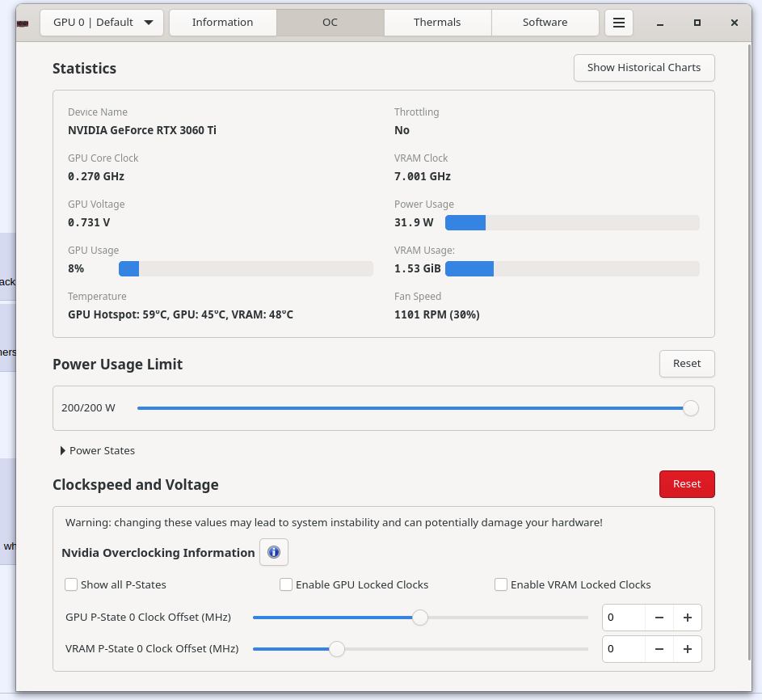Click the VRAM P-State 0 Clock Offset slider
The height and width of the screenshot is (700, 762).
(x=420, y=649)
